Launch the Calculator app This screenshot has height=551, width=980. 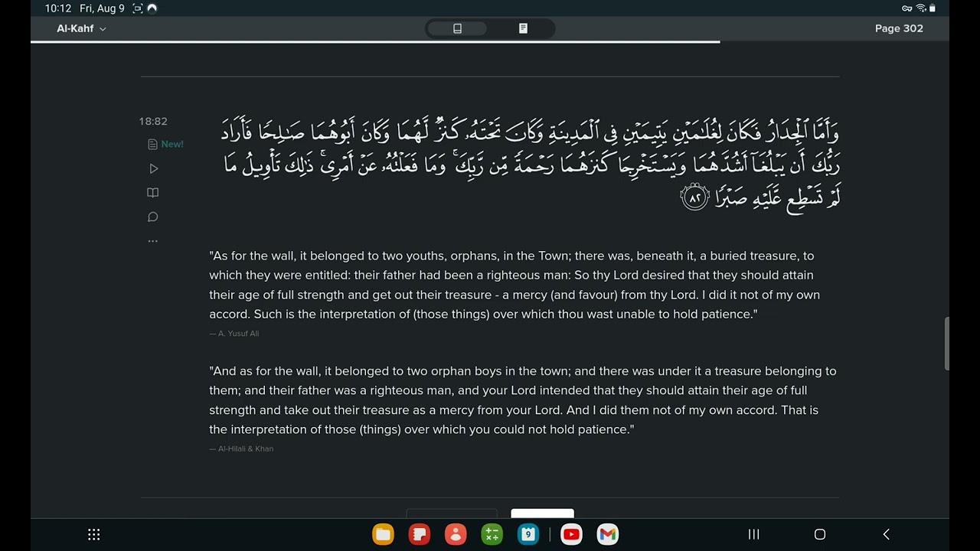click(492, 534)
